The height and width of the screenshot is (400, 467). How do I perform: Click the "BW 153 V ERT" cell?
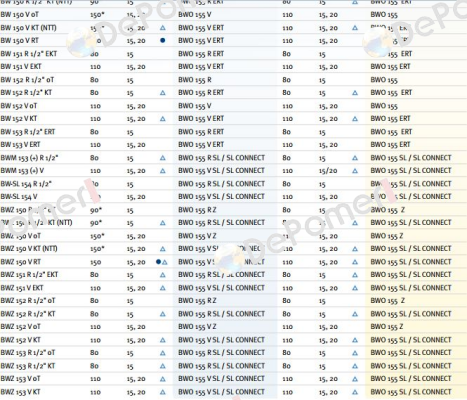[x=20, y=144]
